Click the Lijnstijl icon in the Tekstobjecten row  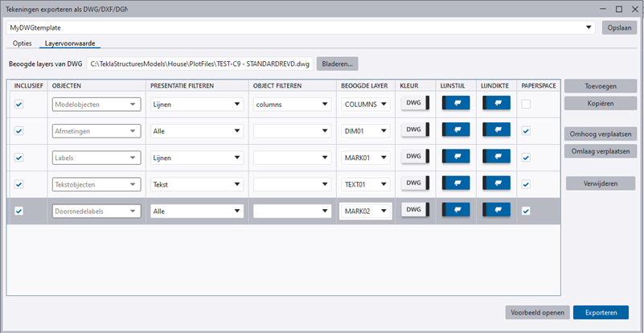click(457, 183)
